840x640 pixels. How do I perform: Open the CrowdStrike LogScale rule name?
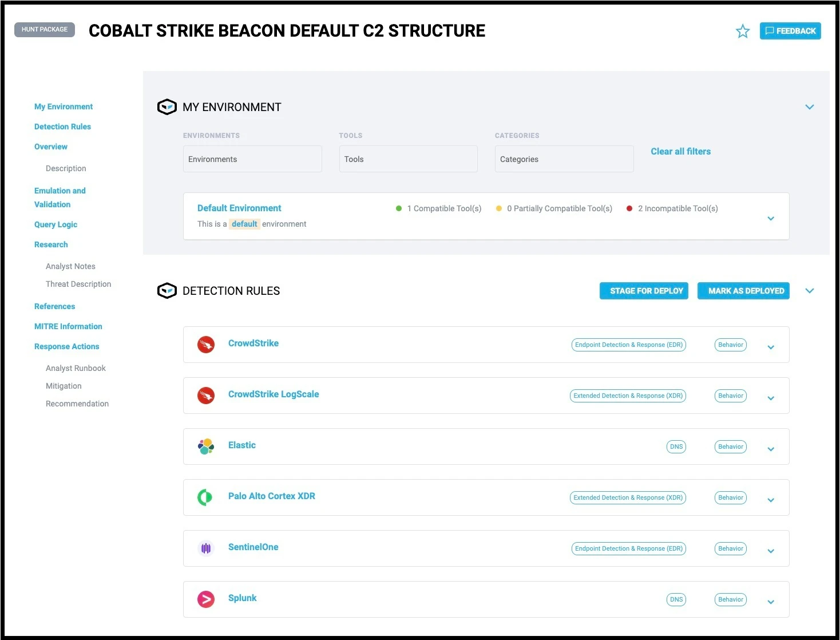click(x=274, y=394)
